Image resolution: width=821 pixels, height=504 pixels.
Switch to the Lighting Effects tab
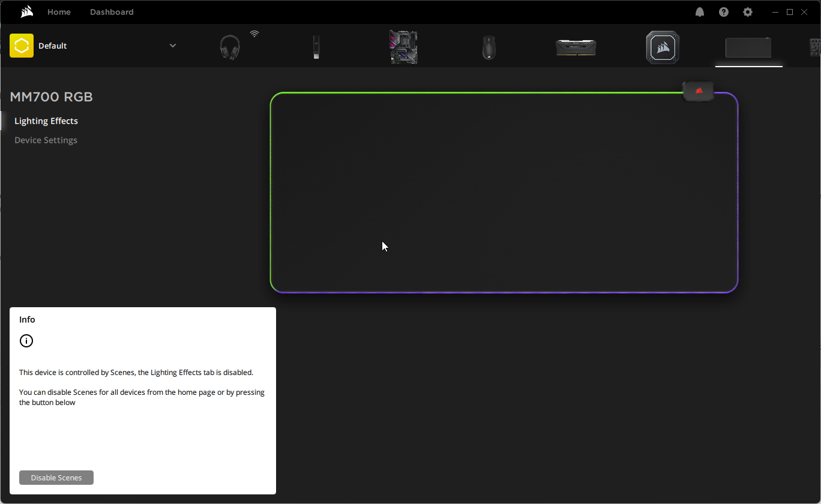click(46, 121)
